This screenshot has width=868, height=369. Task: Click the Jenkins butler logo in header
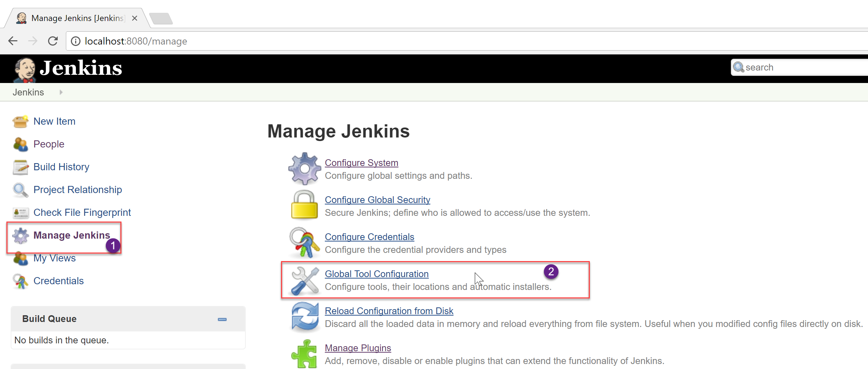(x=25, y=70)
